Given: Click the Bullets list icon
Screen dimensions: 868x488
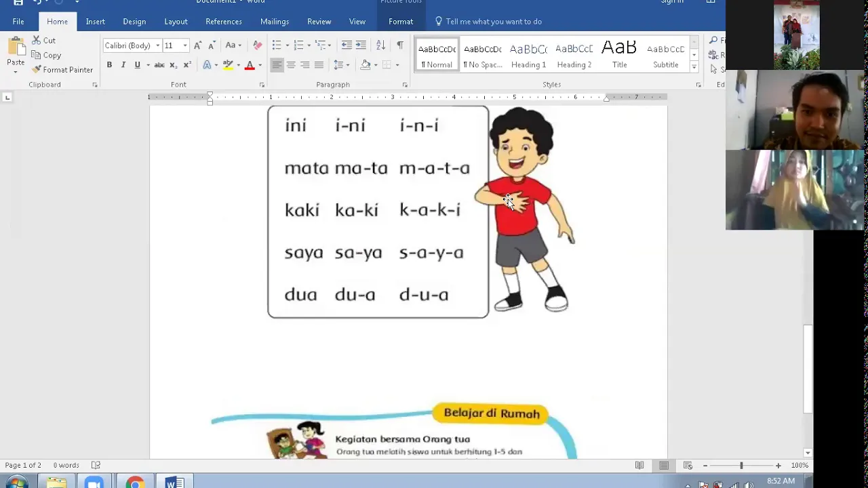Looking at the screenshot, I should coord(277,45).
